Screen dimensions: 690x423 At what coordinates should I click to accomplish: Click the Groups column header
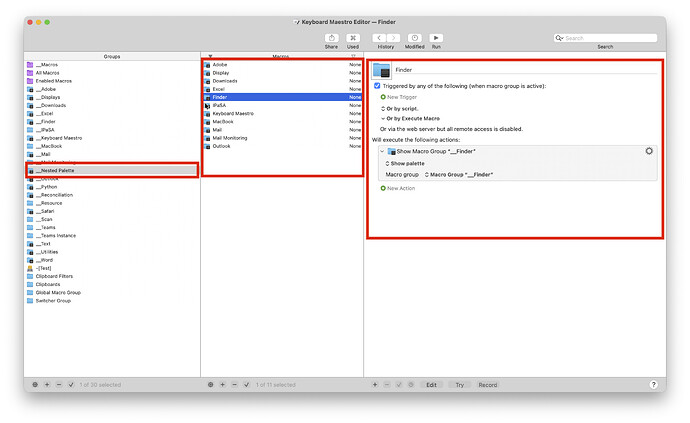point(112,56)
